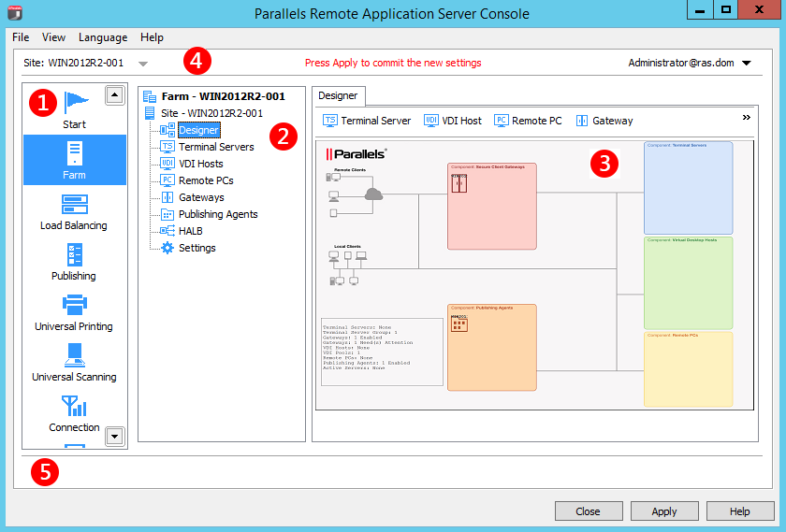
Task: Open the Connection antenna icon
Action: 74,406
